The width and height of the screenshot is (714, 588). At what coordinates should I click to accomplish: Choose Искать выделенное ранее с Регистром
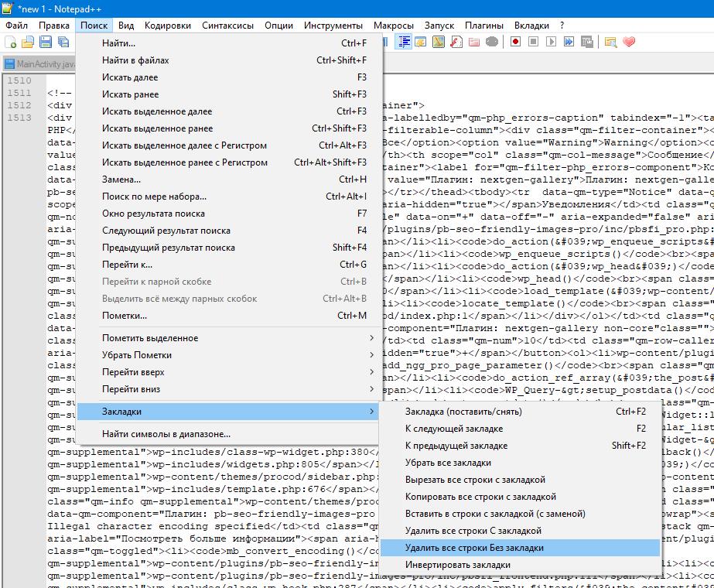(229, 162)
